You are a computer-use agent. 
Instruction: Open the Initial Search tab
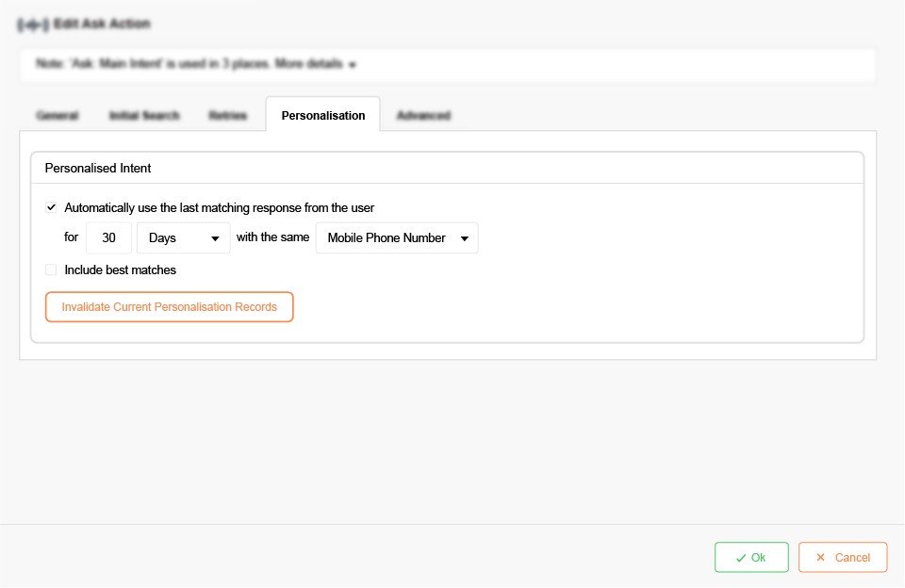coord(144,116)
